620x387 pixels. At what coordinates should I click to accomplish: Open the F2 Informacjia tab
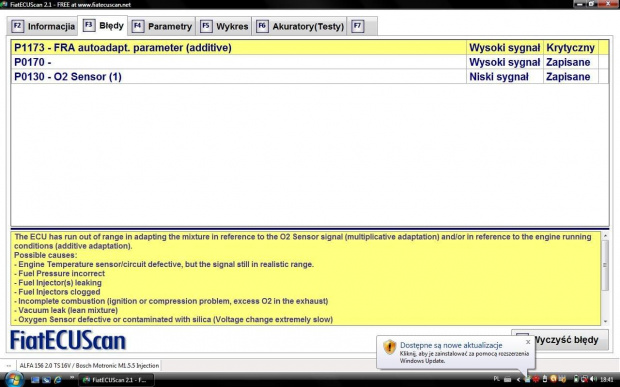[x=43, y=26]
